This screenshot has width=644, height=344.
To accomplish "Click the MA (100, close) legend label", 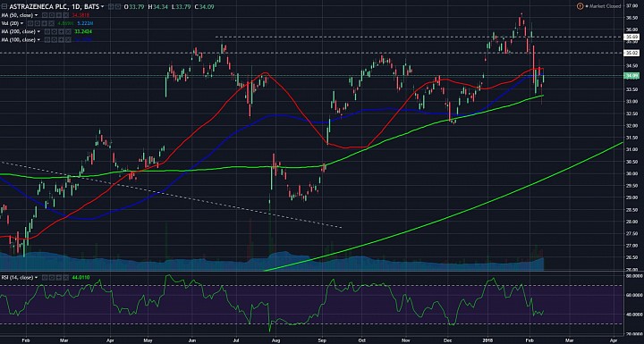I will [x=19, y=40].
